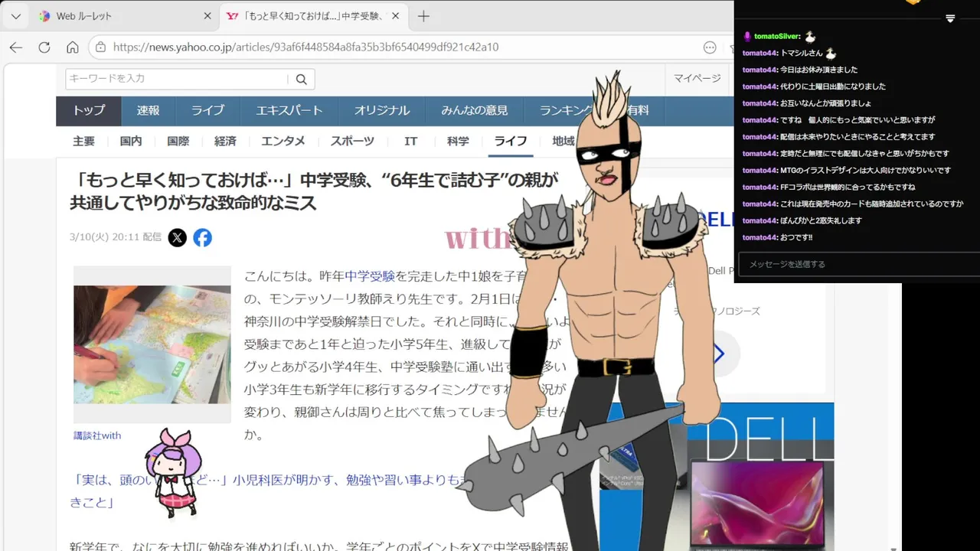Viewport: 980px width, 551px height.
Task: Click chat message トマシルさん
Action: pos(801,53)
